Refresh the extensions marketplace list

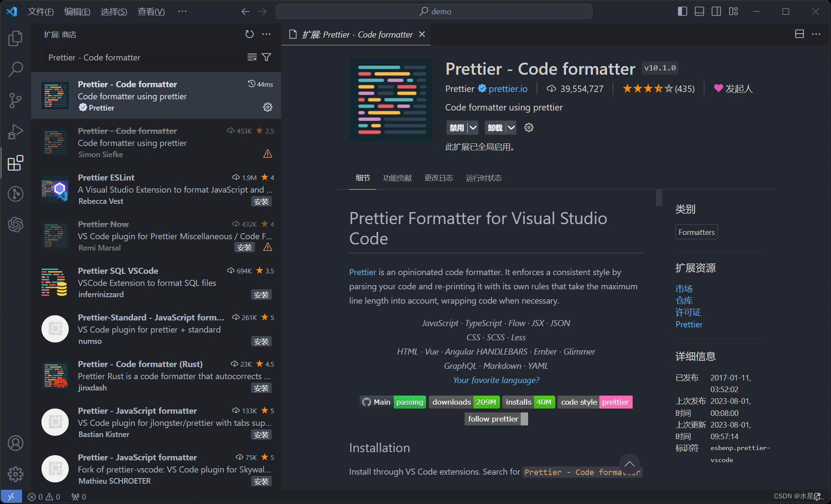pyautogui.click(x=249, y=34)
